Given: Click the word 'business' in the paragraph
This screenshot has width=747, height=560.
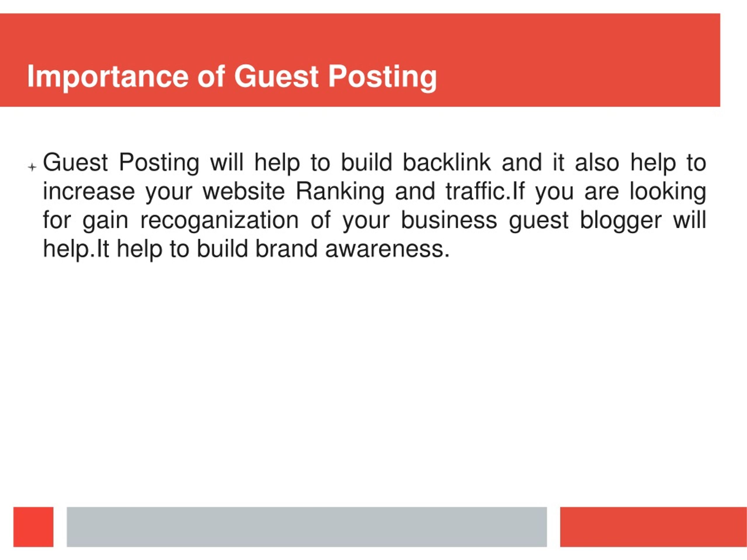Looking at the screenshot, I should click(449, 220).
